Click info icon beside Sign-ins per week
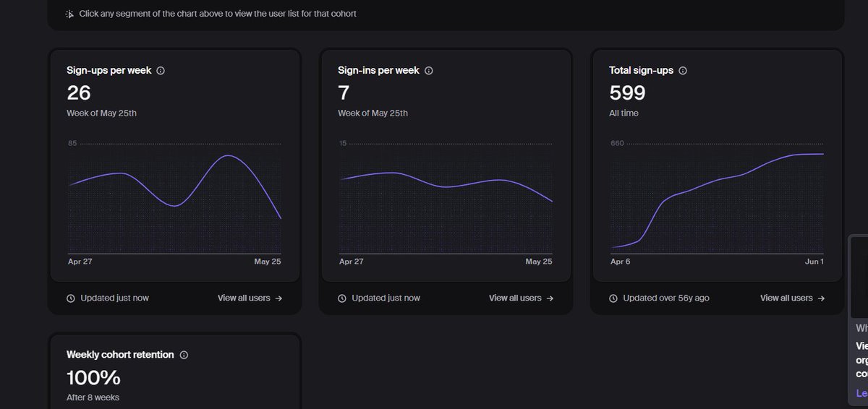 point(429,71)
